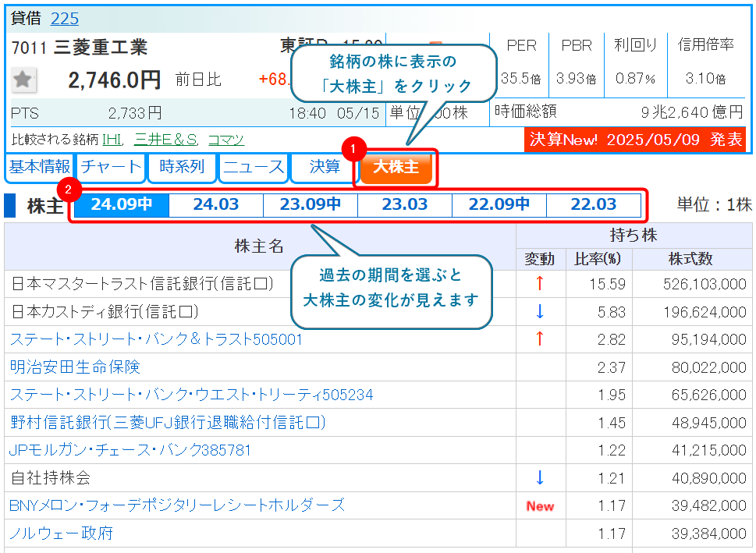
Task: Click the 時価総額 9兆2,640億円 value
Action: tap(692, 112)
